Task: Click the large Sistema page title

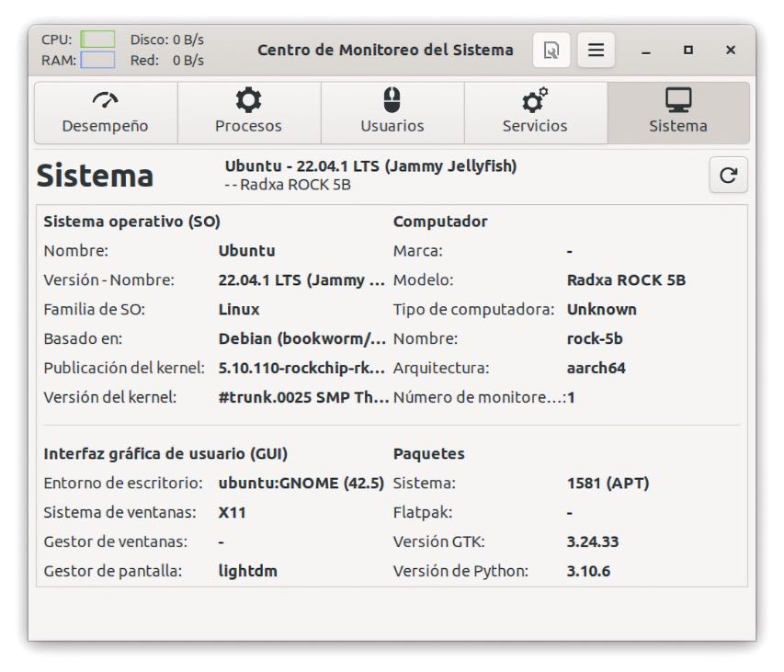Action: 95,176
